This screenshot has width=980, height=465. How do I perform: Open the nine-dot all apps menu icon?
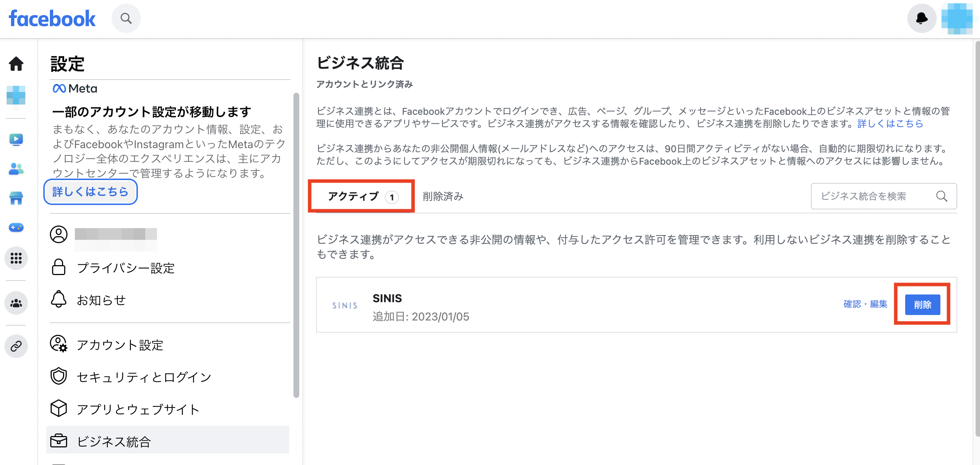coord(16,259)
